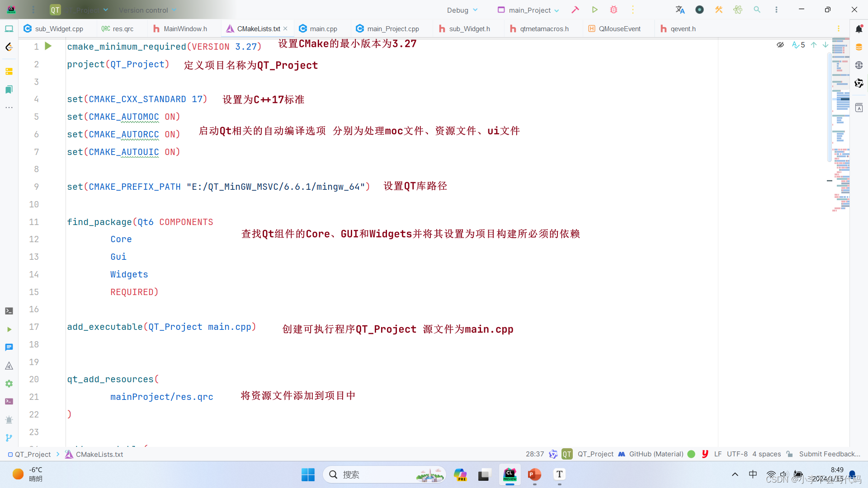The width and height of the screenshot is (868, 488).
Task: Click the Windows Start button
Action: (x=308, y=474)
